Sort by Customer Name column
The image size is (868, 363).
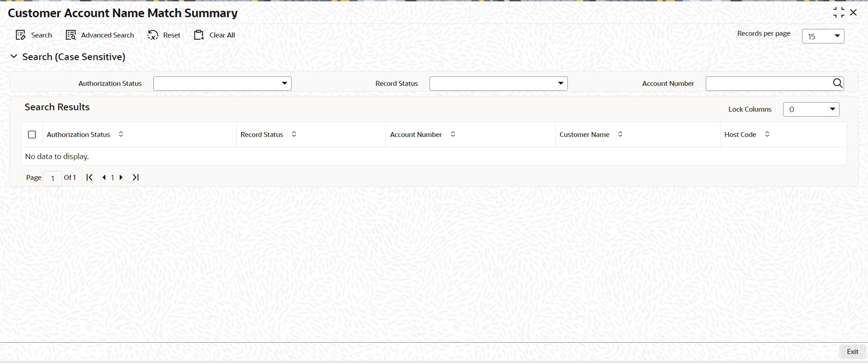[620, 134]
